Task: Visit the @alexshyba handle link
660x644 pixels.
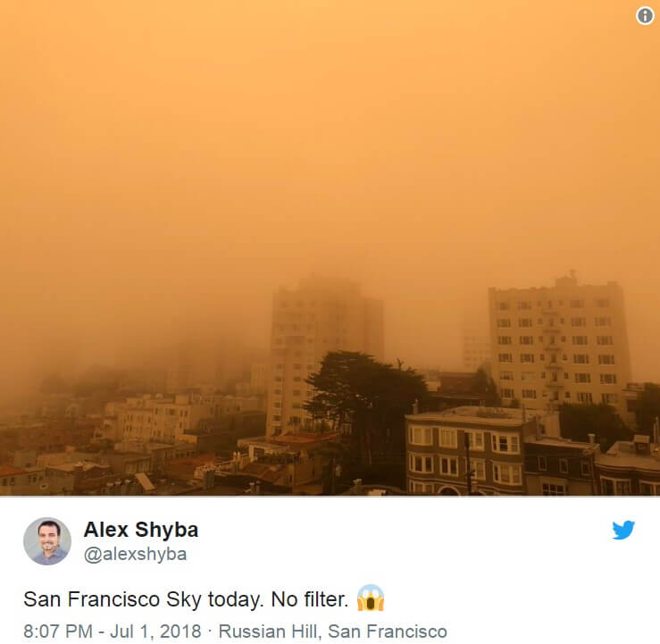Action: 135,554
